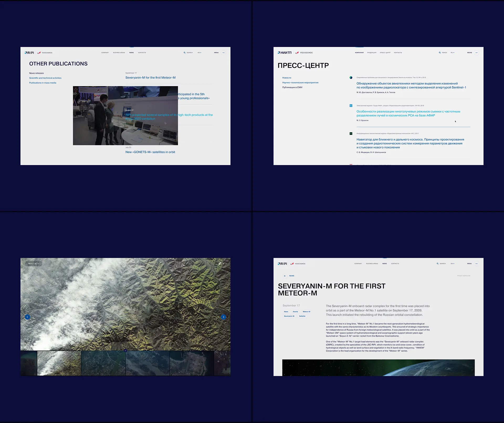Select Публикации в СМИ in the sidebar
Screen dimensions: 504x423
pos(292,87)
